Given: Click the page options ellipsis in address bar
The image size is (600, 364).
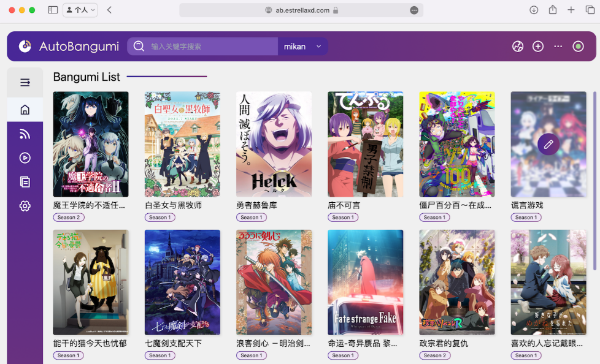Looking at the screenshot, I should [414, 10].
